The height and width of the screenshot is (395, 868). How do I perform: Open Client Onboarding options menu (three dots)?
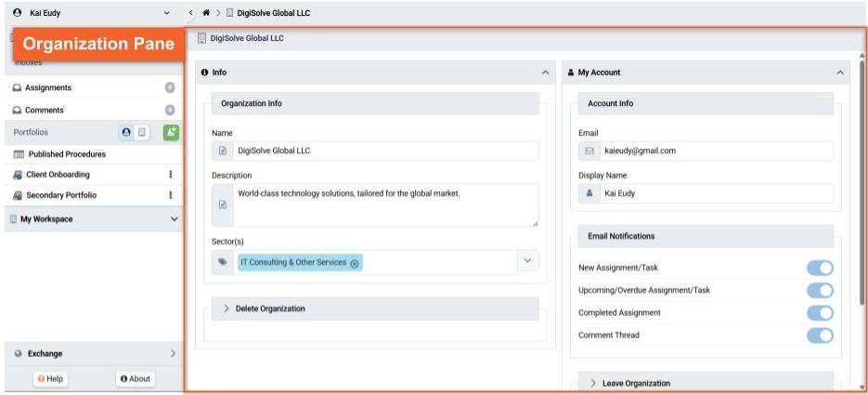click(x=170, y=175)
